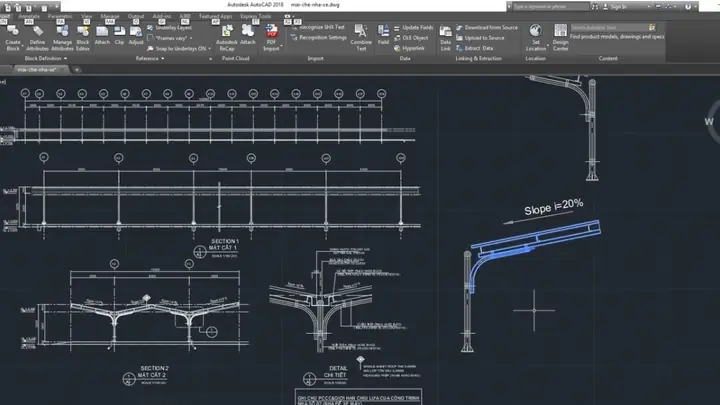Open the PDF Import dropdown arrow
This screenshot has width=720, height=405.
(x=281, y=46)
